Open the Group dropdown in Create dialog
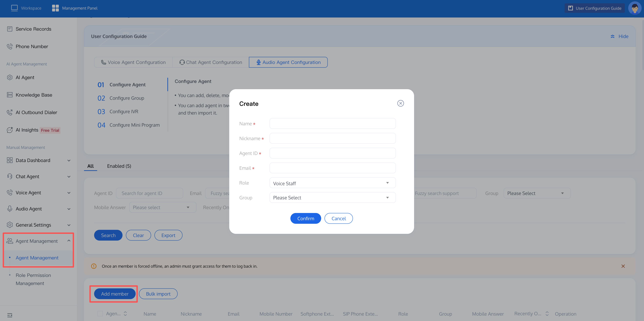644x321 pixels. (x=332, y=198)
